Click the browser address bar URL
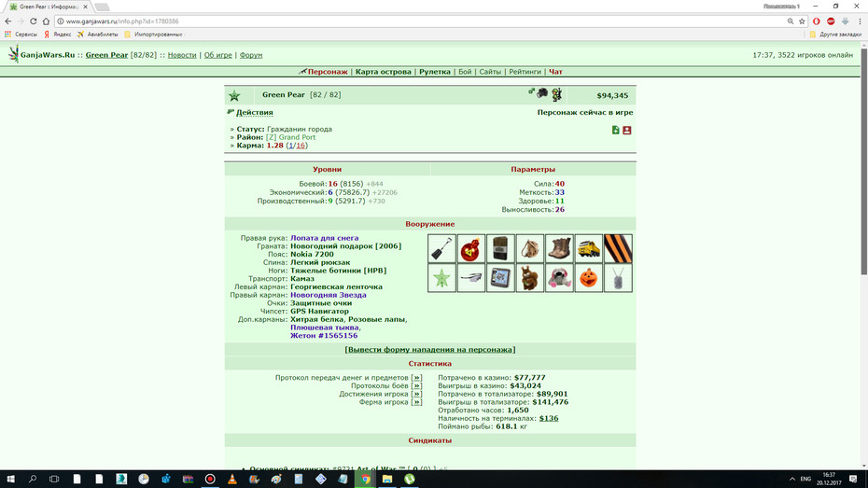This screenshot has width=868, height=488. point(122,21)
